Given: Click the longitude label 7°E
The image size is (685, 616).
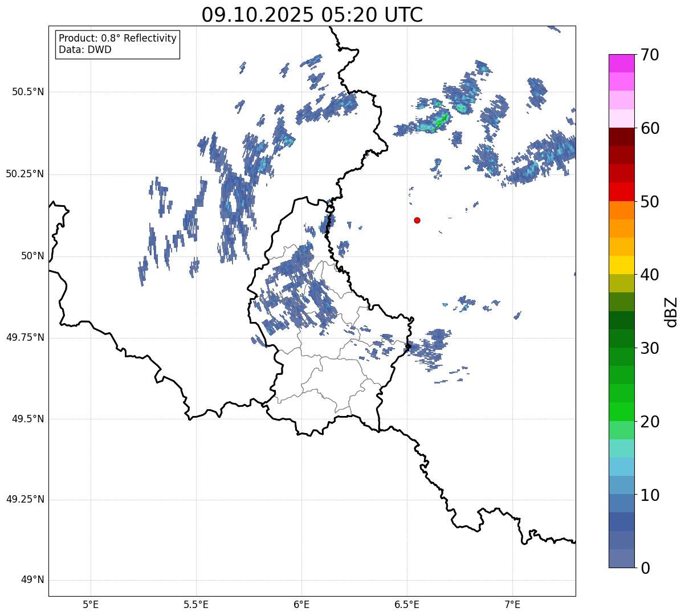Looking at the screenshot, I should tap(512, 604).
